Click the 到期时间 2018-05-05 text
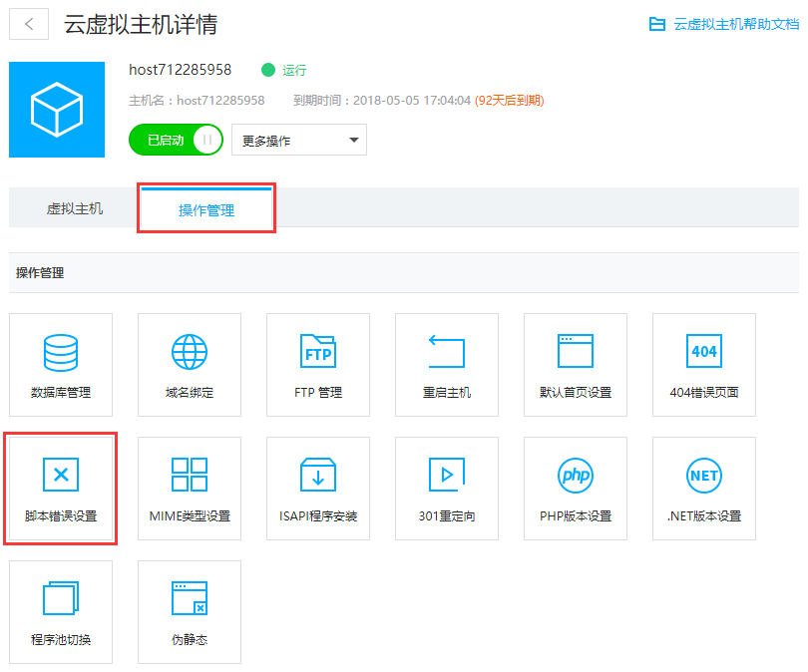808x672 pixels. point(382,100)
